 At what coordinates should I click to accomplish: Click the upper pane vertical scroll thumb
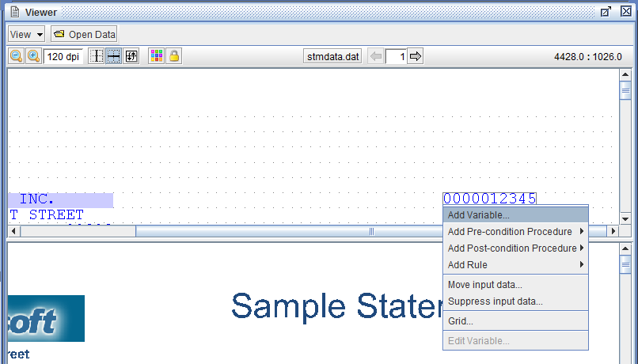click(625, 90)
